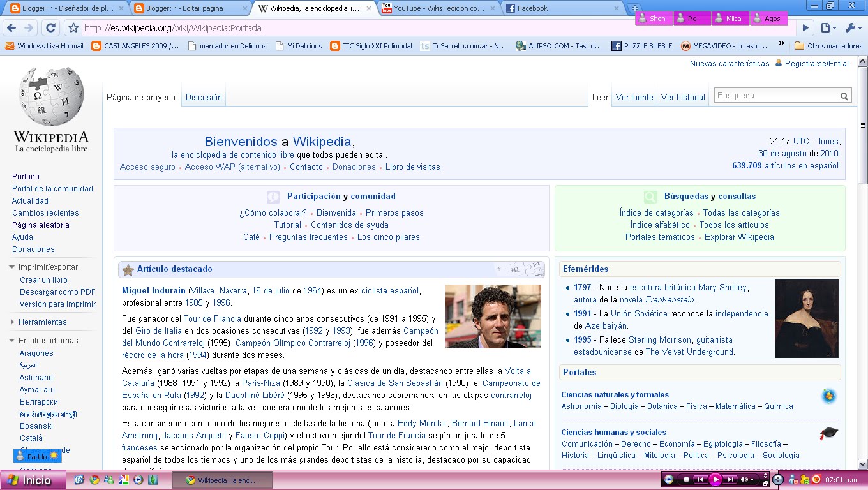Click the Wikipedia globe logo
This screenshot has width=868, height=490.
coord(51,96)
